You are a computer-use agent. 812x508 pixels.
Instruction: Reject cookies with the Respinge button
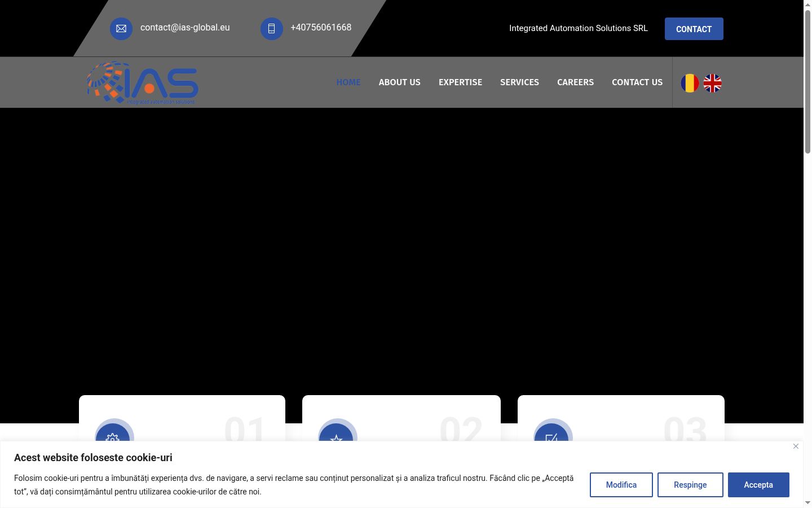point(690,485)
